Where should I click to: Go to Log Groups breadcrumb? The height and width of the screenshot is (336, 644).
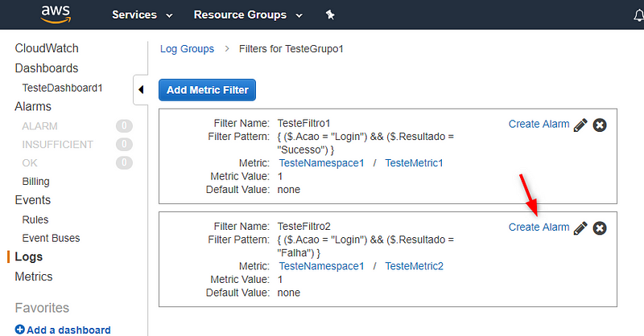point(187,49)
